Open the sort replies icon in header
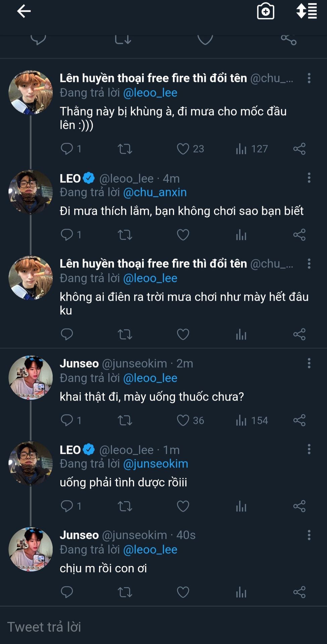327x644 pixels. (306, 11)
